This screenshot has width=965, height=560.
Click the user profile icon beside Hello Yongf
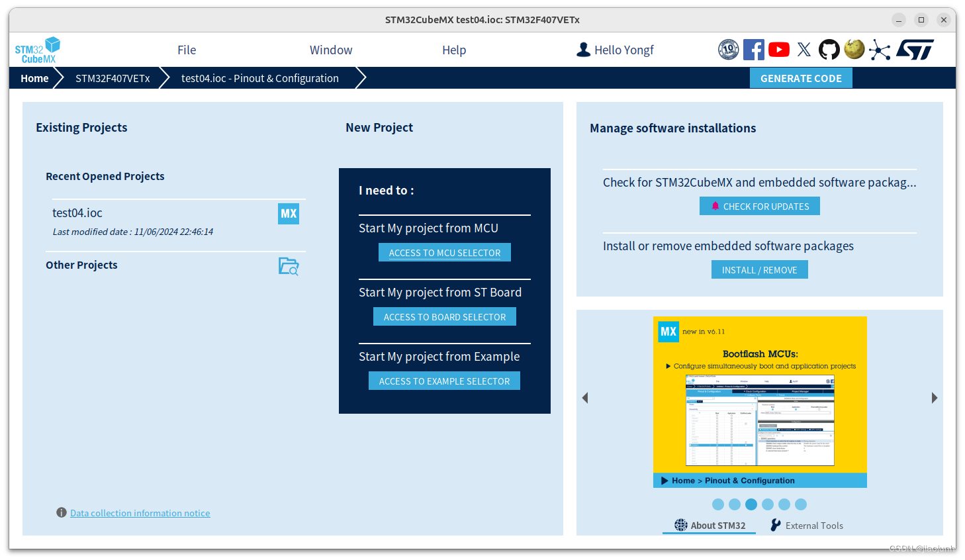(x=583, y=50)
